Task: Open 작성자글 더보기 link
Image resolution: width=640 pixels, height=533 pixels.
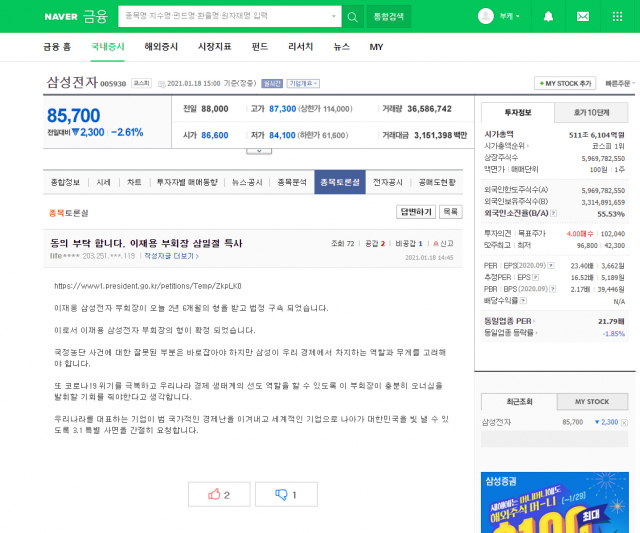Action: [171, 256]
